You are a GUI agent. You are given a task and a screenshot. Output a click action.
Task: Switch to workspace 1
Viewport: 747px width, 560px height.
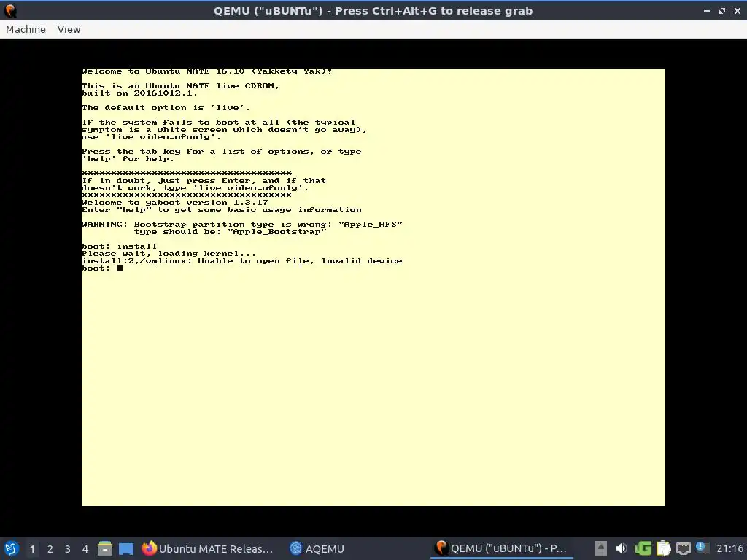click(x=32, y=549)
